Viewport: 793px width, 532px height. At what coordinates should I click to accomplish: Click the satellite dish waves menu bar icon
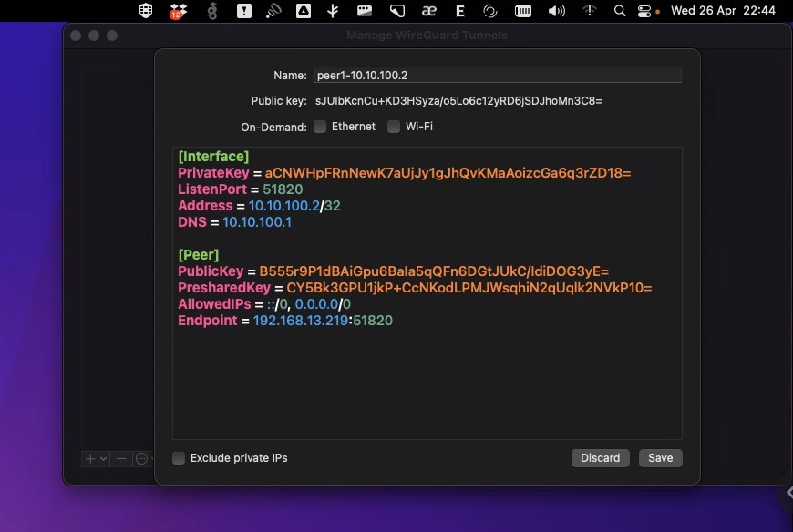[x=273, y=11]
